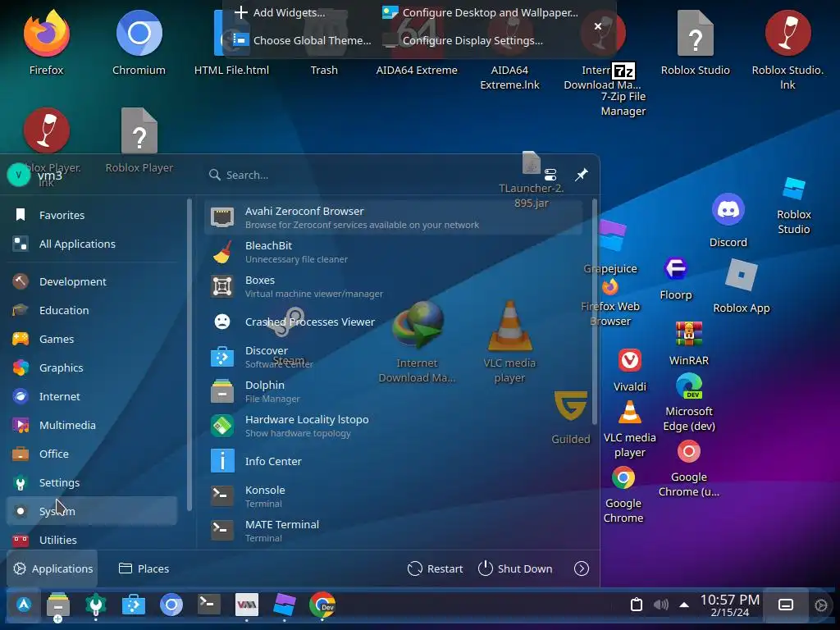Select the All Applications category
This screenshot has height=630, width=840.
[x=92, y=244]
